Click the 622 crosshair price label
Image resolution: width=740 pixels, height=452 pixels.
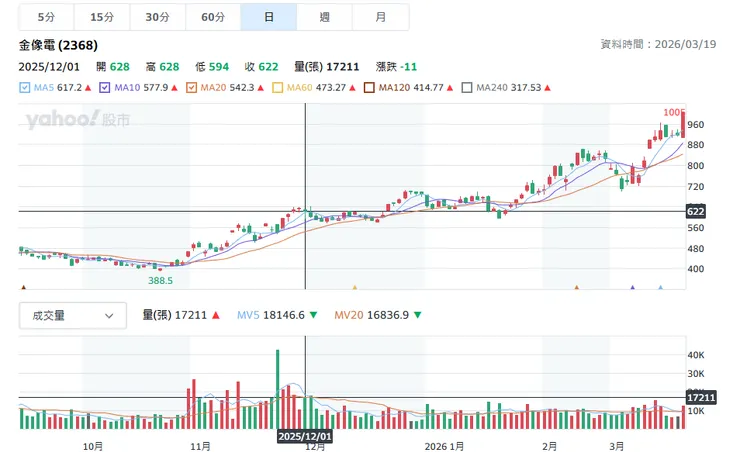(696, 212)
